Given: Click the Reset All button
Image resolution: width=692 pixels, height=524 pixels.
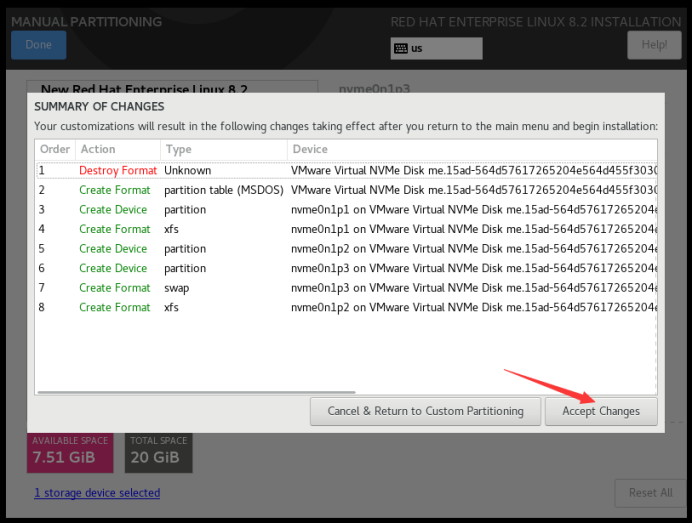Looking at the screenshot, I should tap(651, 493).
